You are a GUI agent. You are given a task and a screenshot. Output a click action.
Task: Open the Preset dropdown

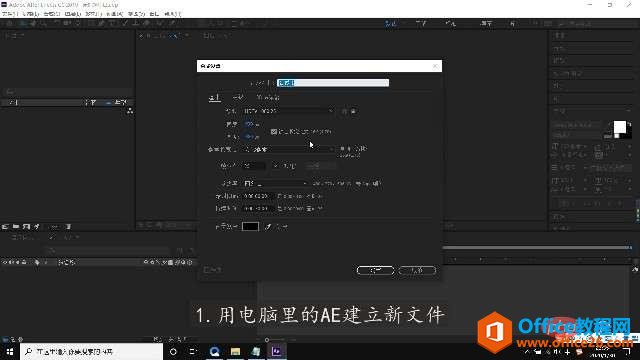point(288,111)
